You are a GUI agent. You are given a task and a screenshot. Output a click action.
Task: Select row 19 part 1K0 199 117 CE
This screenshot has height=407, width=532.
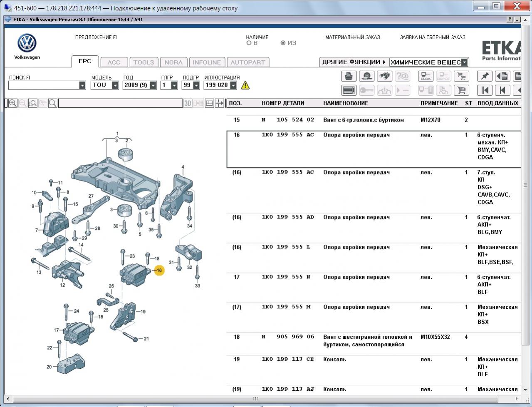[288, 360]
